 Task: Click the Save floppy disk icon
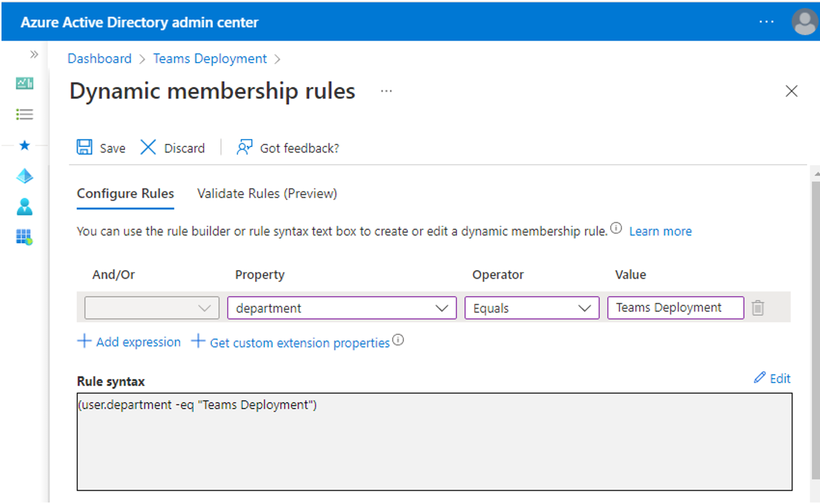[x=84, y=147]
